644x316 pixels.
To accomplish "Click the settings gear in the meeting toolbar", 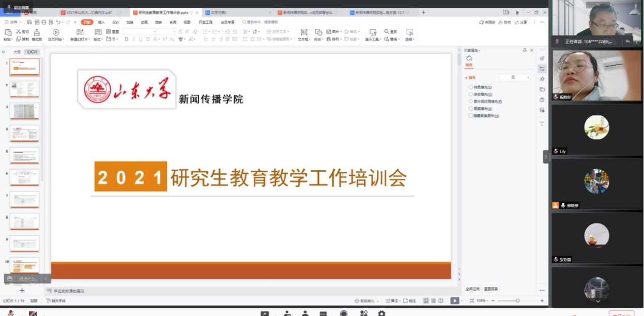I will click(381, 313).
